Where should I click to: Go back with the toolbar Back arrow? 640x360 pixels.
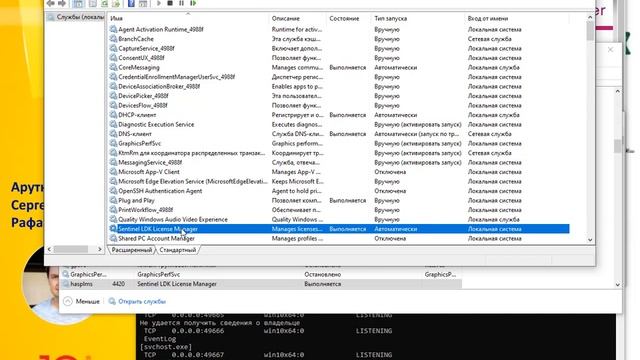click(x=51, y=3)
